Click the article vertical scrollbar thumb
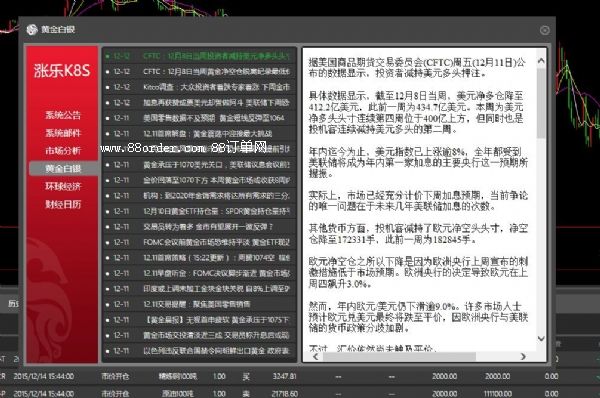Viewport: 600px width, 398px height. pyautogui.click(x=541, y=103)
